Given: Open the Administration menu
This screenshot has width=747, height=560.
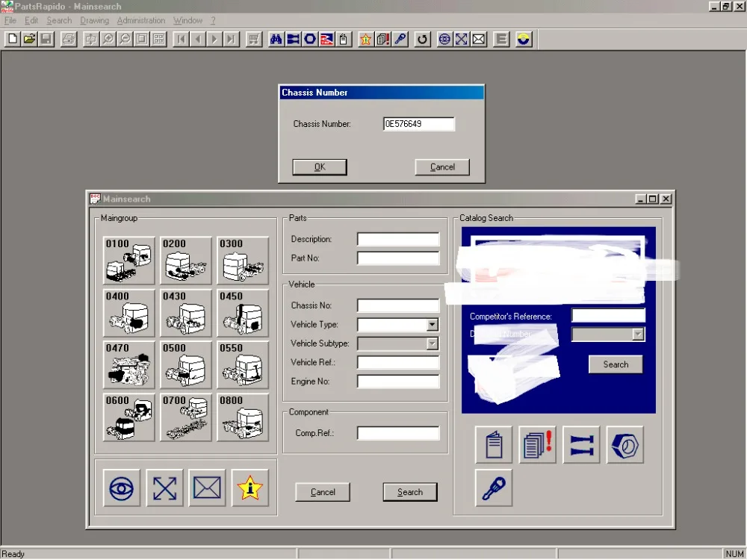Looking at the screenshot, I should 141,20.
